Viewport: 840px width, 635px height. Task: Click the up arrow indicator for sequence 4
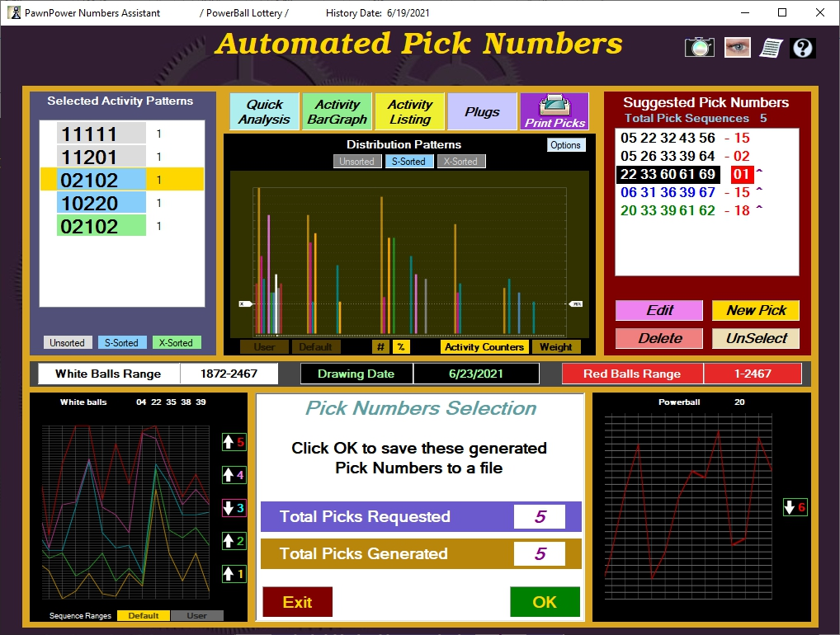[234, 475]
